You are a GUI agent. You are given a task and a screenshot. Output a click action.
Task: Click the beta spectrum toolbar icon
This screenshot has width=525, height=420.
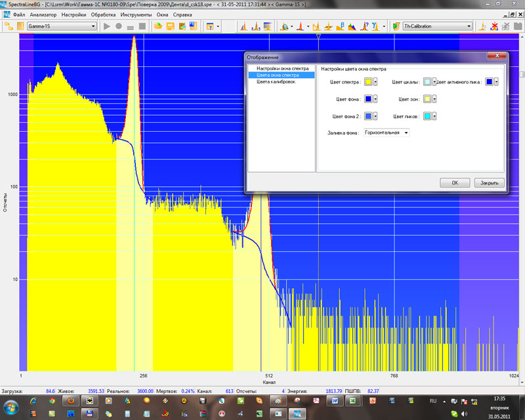click(x=339, y=26)
